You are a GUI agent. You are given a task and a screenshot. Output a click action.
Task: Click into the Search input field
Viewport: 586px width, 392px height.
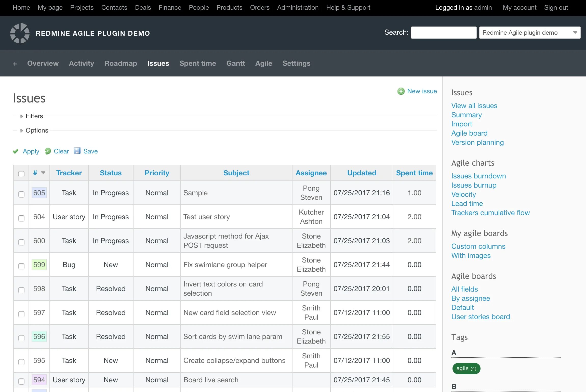443,33
